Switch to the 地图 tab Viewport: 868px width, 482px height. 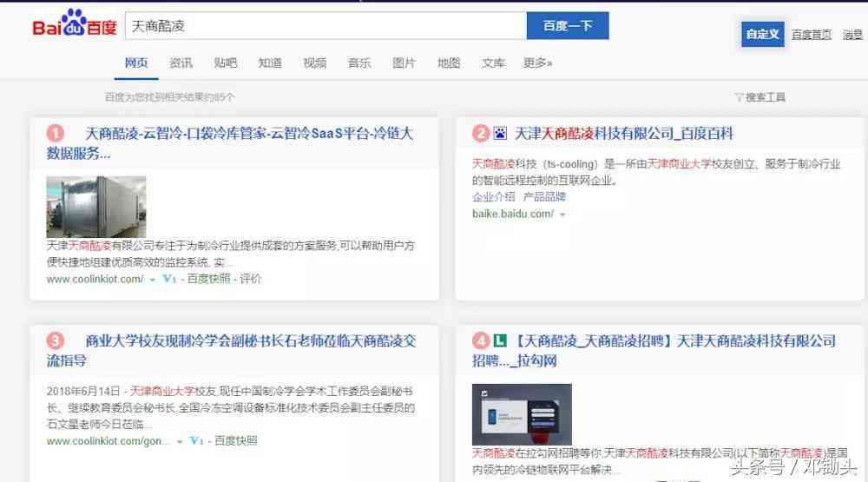pyautogui.click(x=449, y=63)
